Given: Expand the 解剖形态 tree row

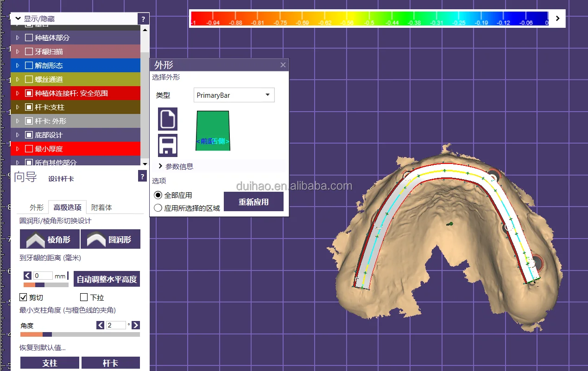Looking at the screenshot, I should coord(18,65).
